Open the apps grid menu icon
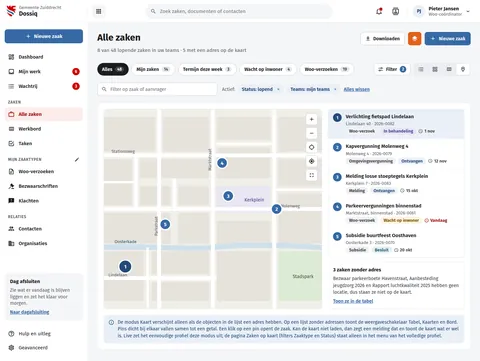480x361 pixels. [98, 11]
